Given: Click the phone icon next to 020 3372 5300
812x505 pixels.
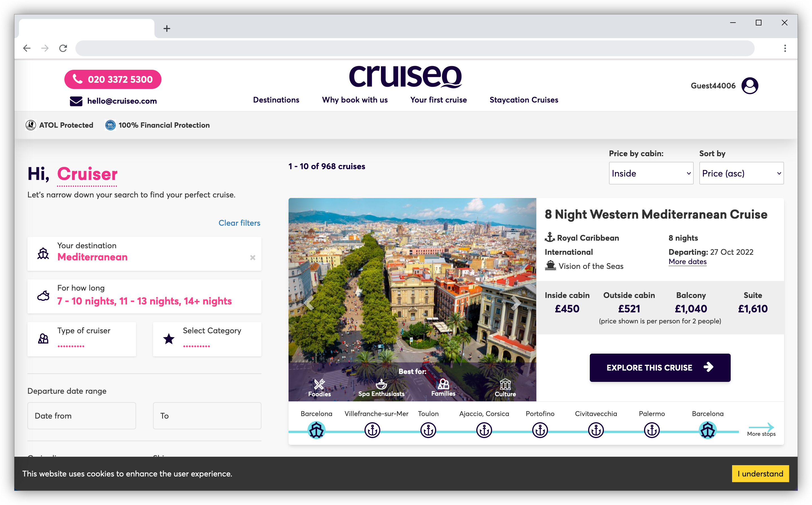Looking at the screenshot, I should [78, 79].
